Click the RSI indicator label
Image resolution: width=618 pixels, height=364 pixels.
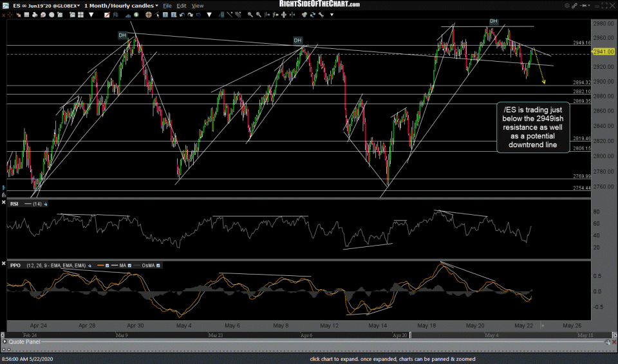(x=14, y=204)
